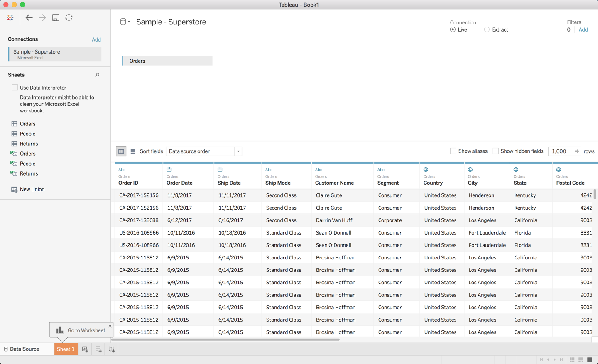Toggle Show hidden fields checkbox
598x364 pixels.
(x=495, y=151)
